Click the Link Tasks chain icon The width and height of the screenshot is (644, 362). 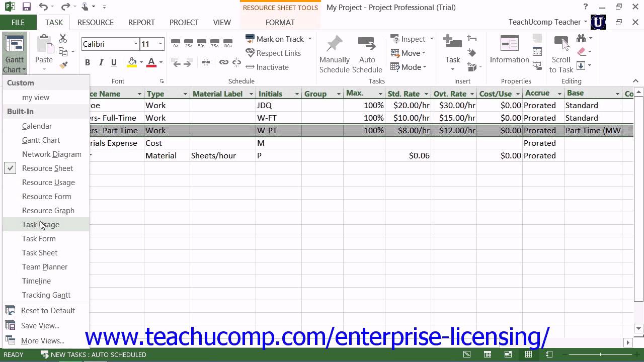(x=223, y=62)
